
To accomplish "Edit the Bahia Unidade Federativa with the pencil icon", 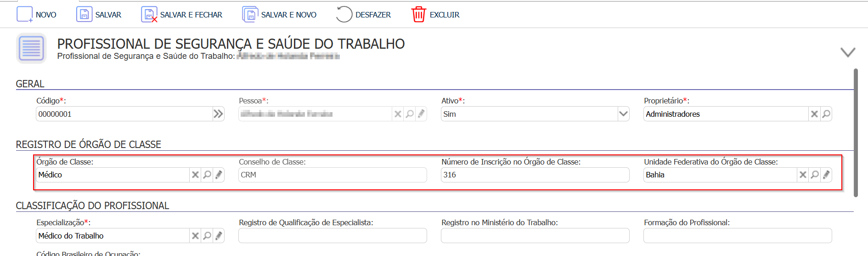I will click(826, 175).
